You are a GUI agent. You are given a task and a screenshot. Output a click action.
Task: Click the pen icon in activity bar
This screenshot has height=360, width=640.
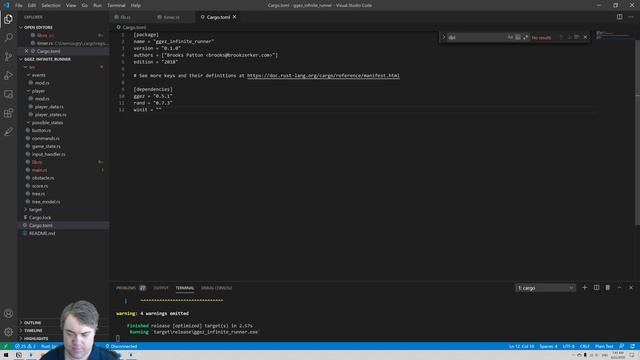[x=8, y=131]
